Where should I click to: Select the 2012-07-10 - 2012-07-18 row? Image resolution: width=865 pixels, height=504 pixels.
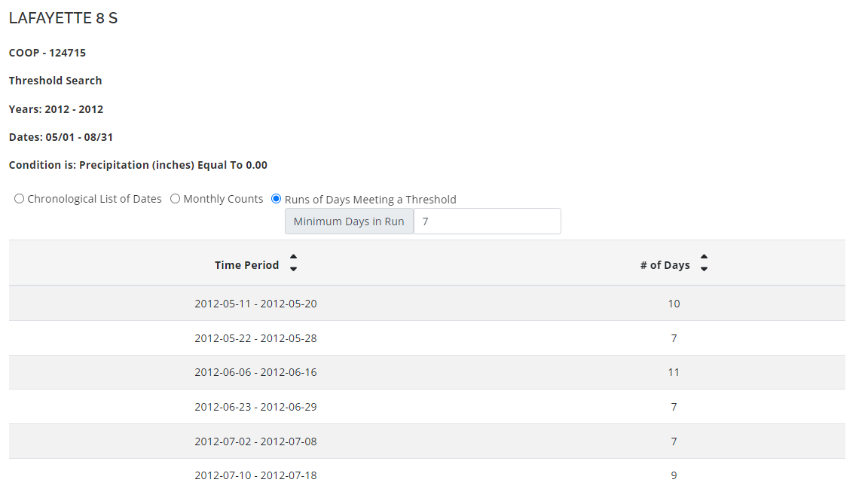tap(255, 475)
